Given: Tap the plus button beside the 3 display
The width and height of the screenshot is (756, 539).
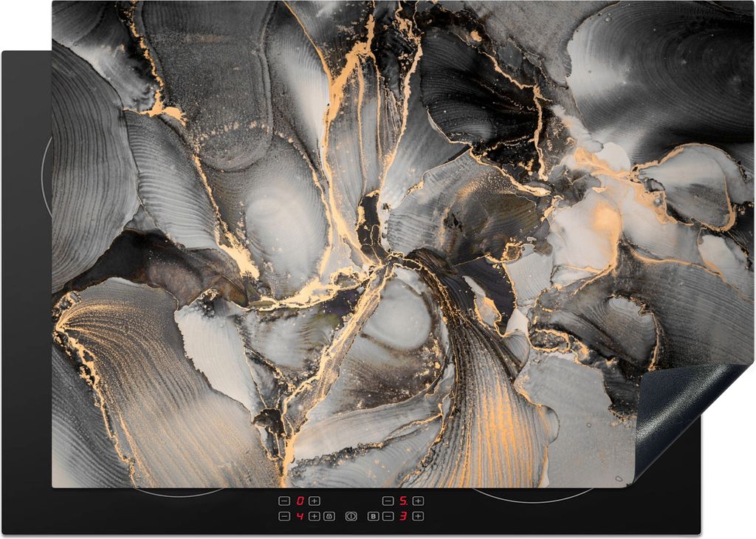Looking at the screenshot, I should coord(418,516).
